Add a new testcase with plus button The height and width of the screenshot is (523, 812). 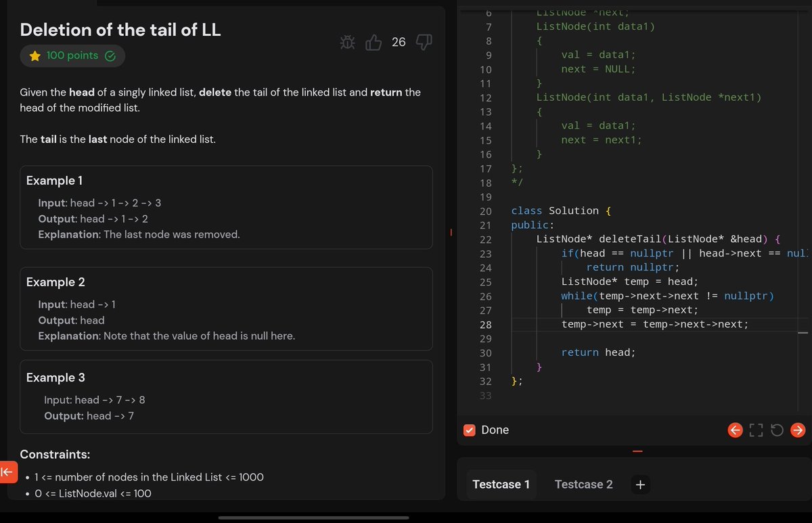coord(641,484)
